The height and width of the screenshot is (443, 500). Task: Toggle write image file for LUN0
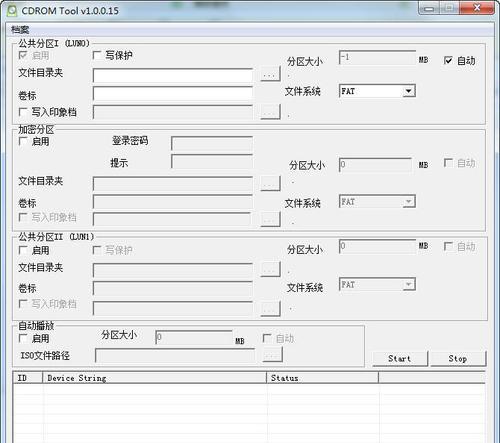(23, 112)
